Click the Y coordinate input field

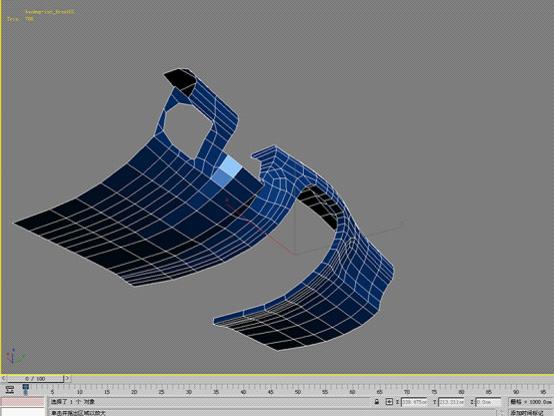pyautogui.click(x=451, y=402)
